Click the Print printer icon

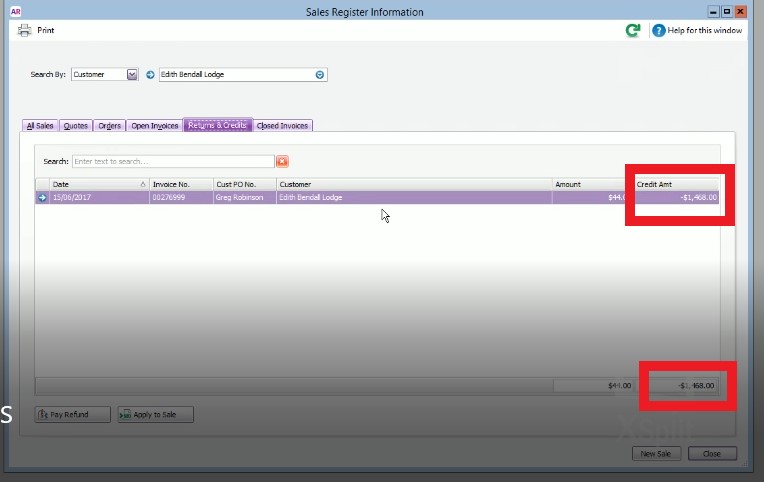(24, 30)
